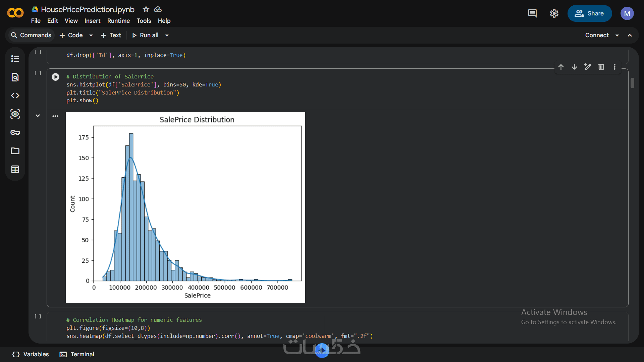Expand the Code insert dropdown arrow
The width and height of the screenshot is (644, 362).
pyautogui.click(x=91, y=36)
